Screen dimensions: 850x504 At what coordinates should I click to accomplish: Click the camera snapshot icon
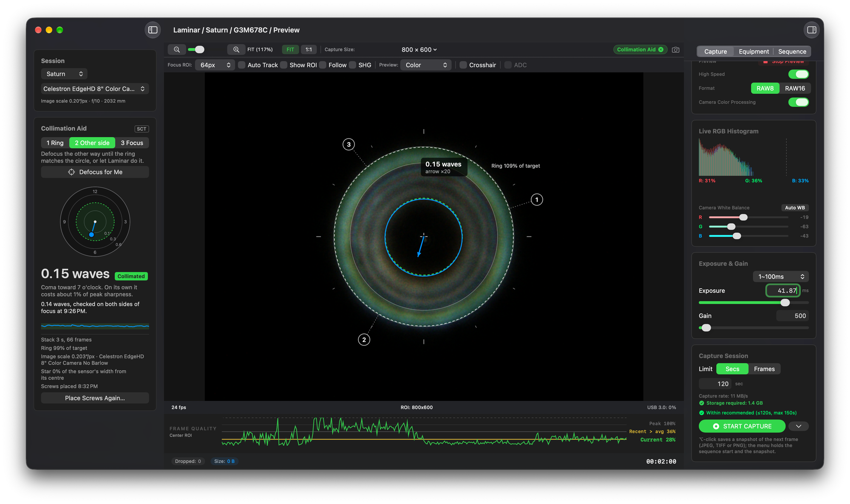pos(675,50)
